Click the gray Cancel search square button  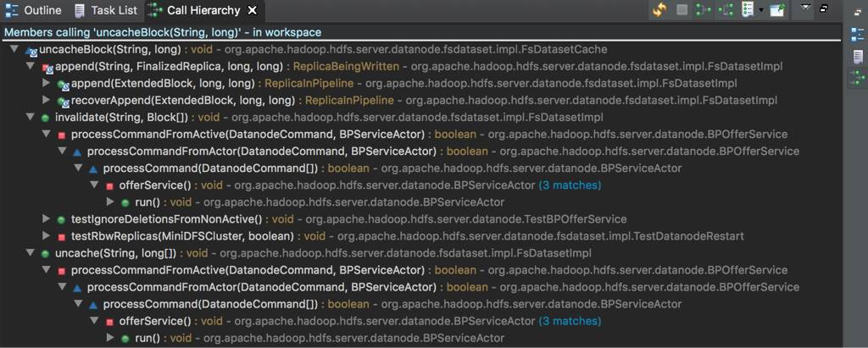coord(682,9)
